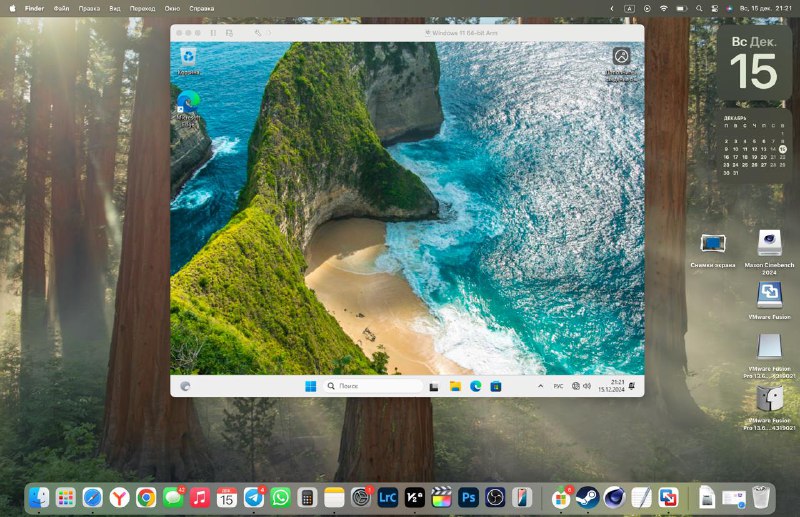Click the keyboard input source A icon
The height and width of the screenshot is (517, 800).
[x=630, y=8]
